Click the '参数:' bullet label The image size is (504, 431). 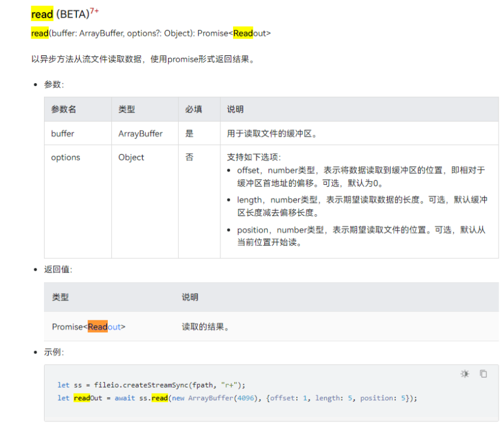pos(54,84)
